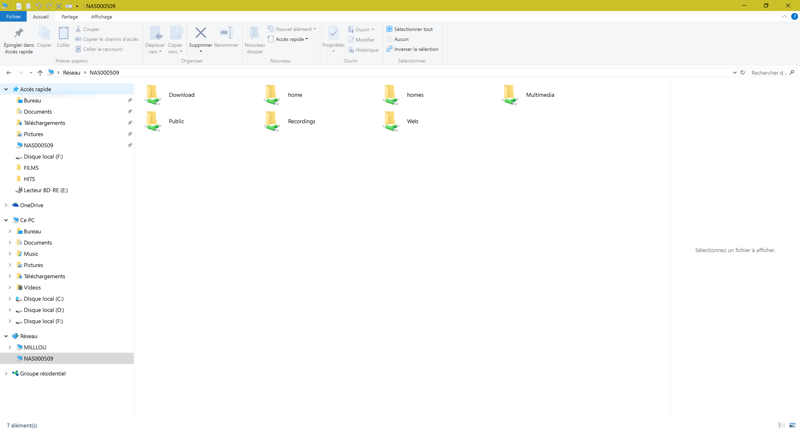Open the Recordings folder icon
This screenshot has height=431, width=800.
tap(272, 121)
